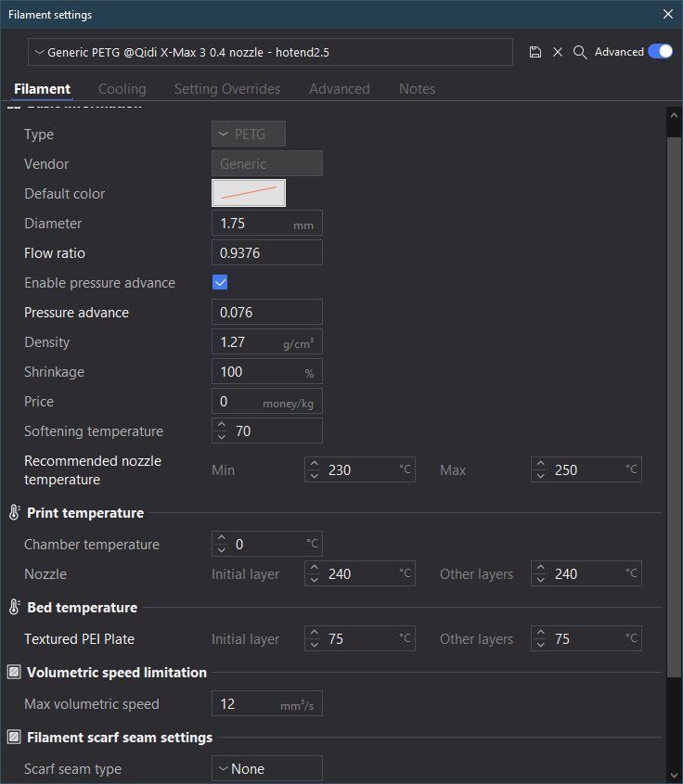Close the Filament settings window
Viewport: 683px width, 784px height.
click(668, 15)
